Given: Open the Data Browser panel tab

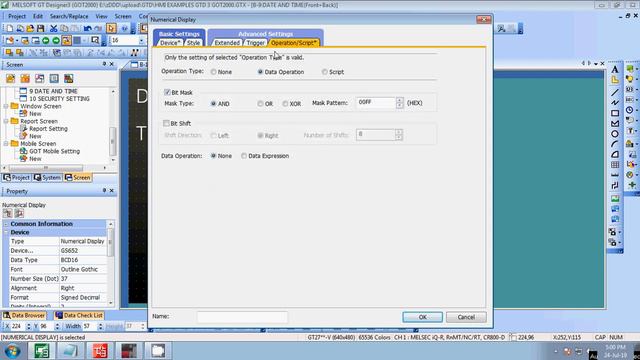Looking at the screenshot, I should [x=24, y=316].
